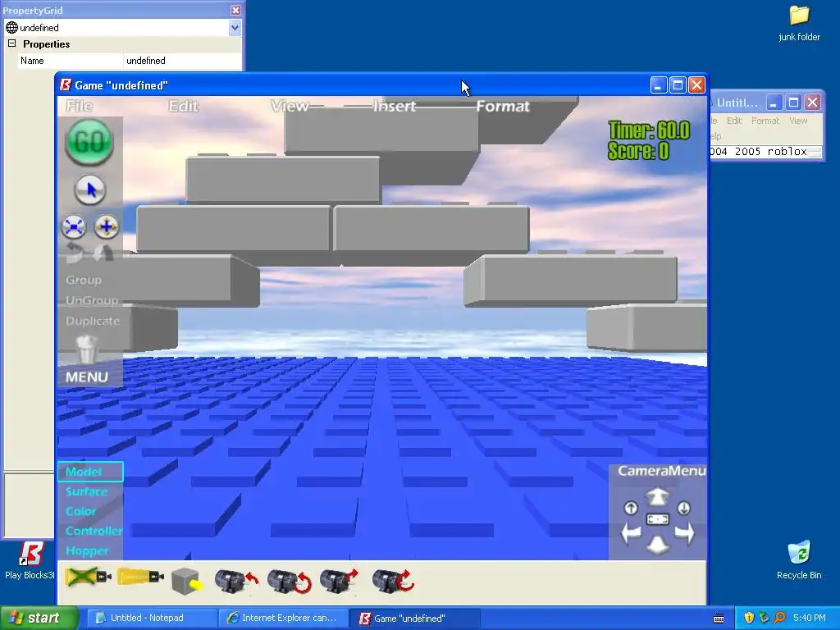Click the left grey rotate arrow icon
Screen dimensions: 840x630
75,253
